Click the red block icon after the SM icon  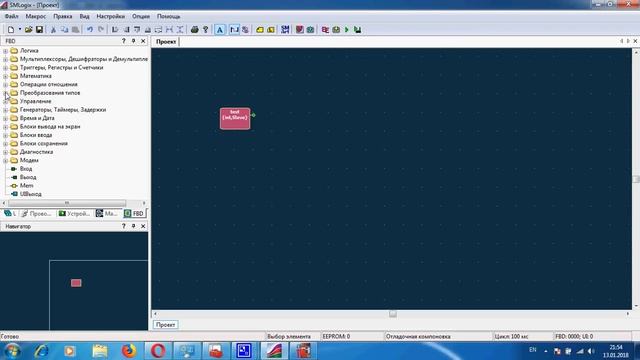point(300,29)
